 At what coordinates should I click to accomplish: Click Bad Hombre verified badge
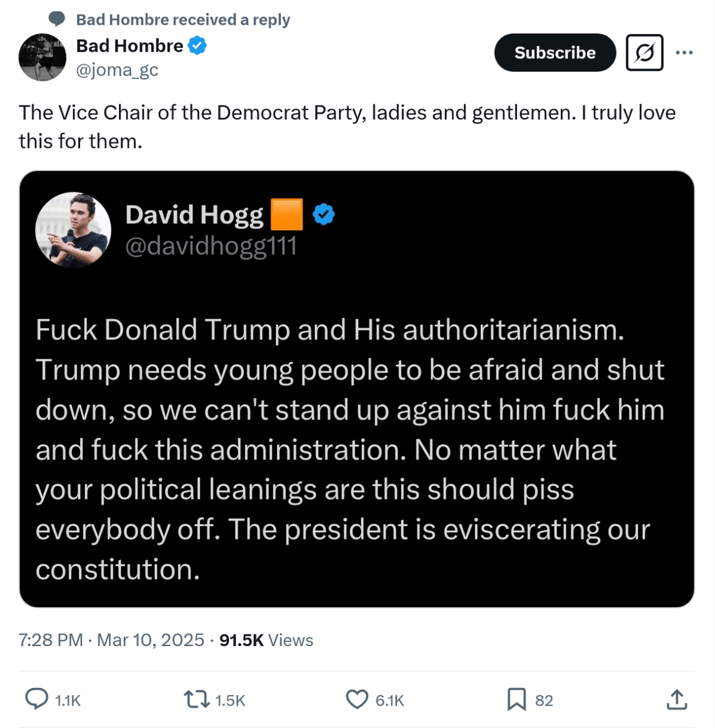point(197,45)
